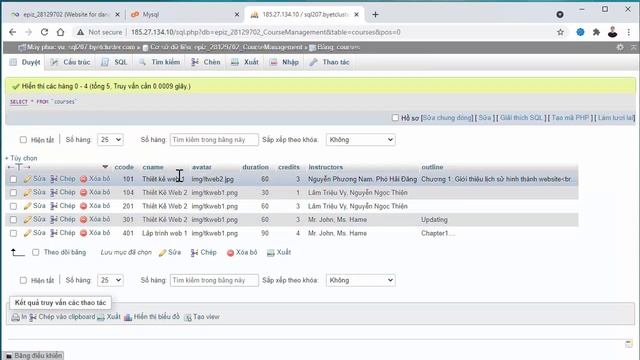Click the Chép copy icon for row 104
This screenshot has width=640, height=360.
click(x=54, y=192)
